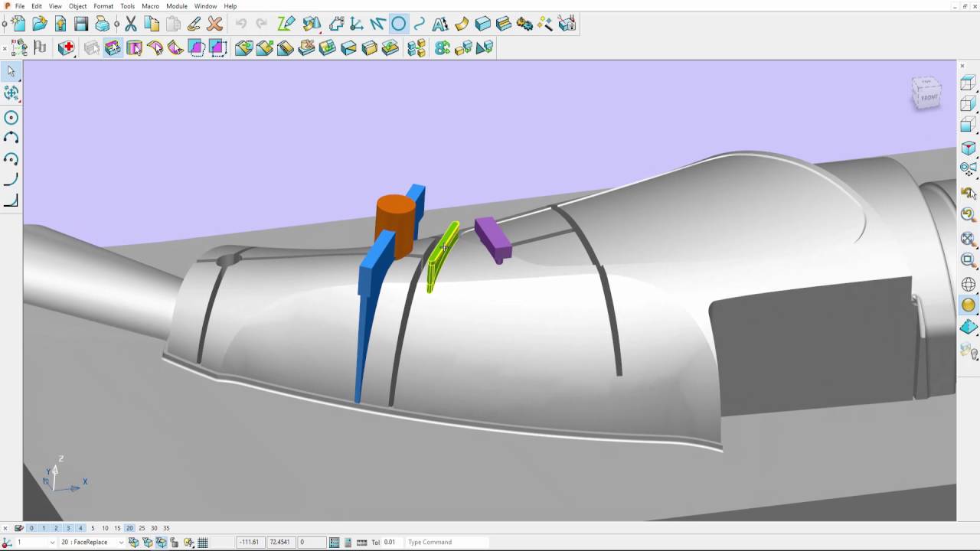This screenshot has width=980, height=551.
Task: Select the Circle curve tool
Action: 399,24
